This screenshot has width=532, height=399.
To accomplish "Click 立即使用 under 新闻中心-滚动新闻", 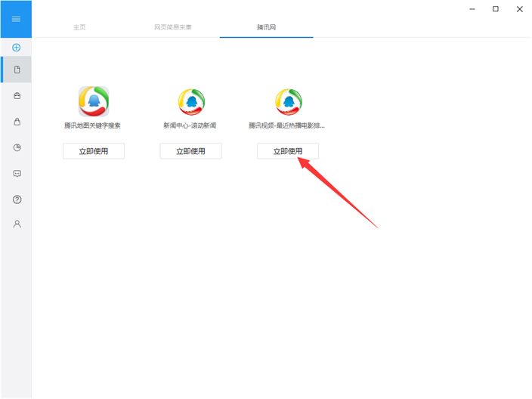I will coord(190,151).
